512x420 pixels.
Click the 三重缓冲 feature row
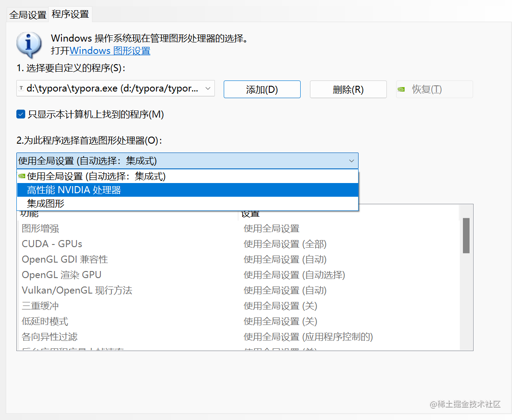pyautogui.click(x=40, y=305)
